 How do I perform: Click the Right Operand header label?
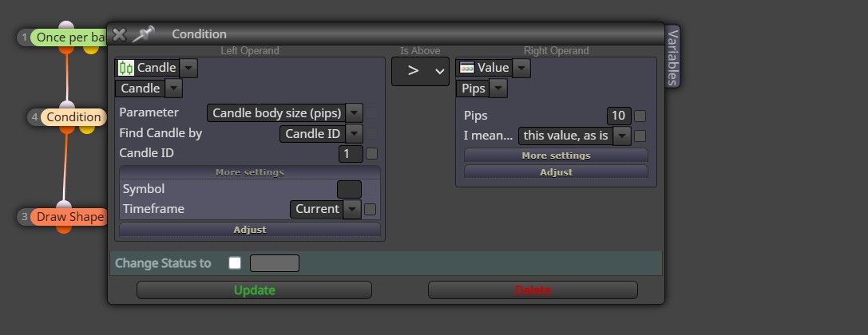pos(557,51)
